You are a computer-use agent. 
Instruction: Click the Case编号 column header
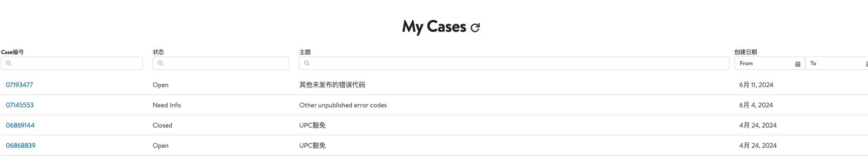[12, 52]
